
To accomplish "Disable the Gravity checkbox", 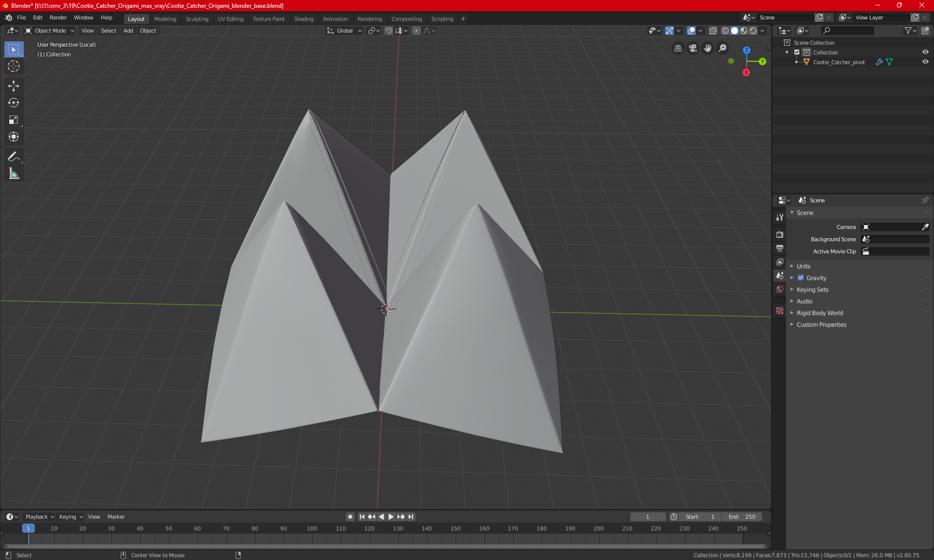I will [801, 278].
